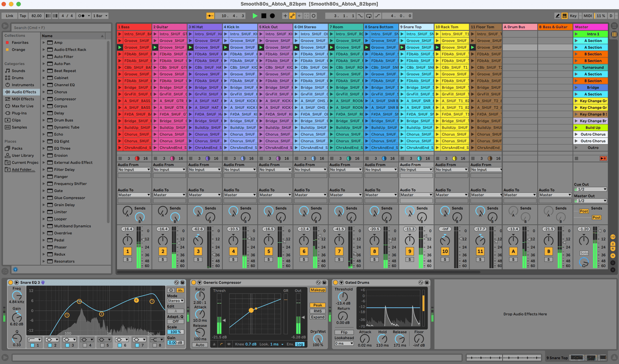Open Audio To dropdown on 1 Bass track
Viewport: 619px width, 364px height.
tap(134, 195)
